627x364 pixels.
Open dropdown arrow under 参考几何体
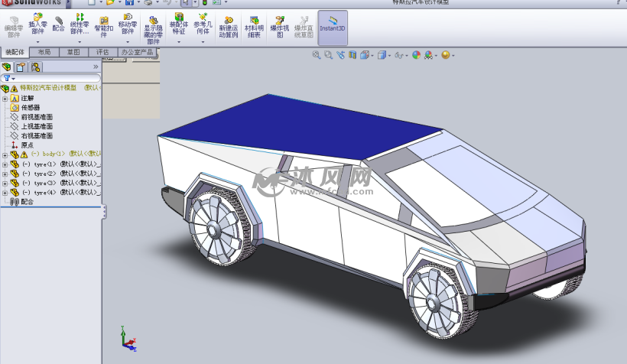pyautogui.click(x=203, y=42)
